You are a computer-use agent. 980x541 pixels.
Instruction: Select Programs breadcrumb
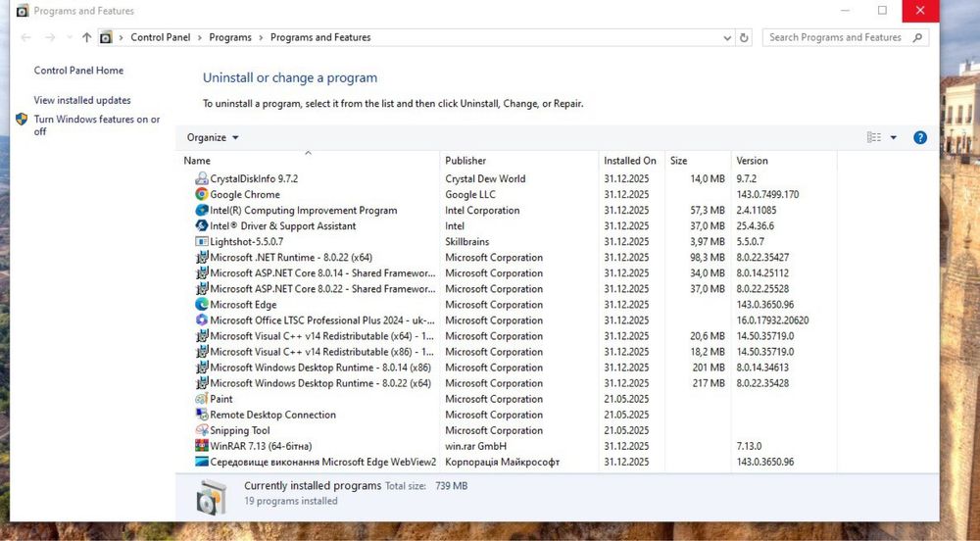click(x=230, y=37)
